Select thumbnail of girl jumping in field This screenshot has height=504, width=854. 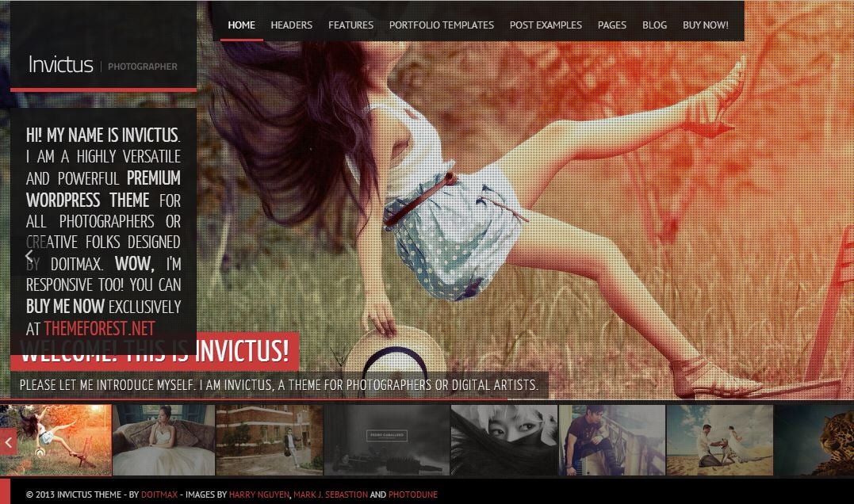tap(56, 440)
